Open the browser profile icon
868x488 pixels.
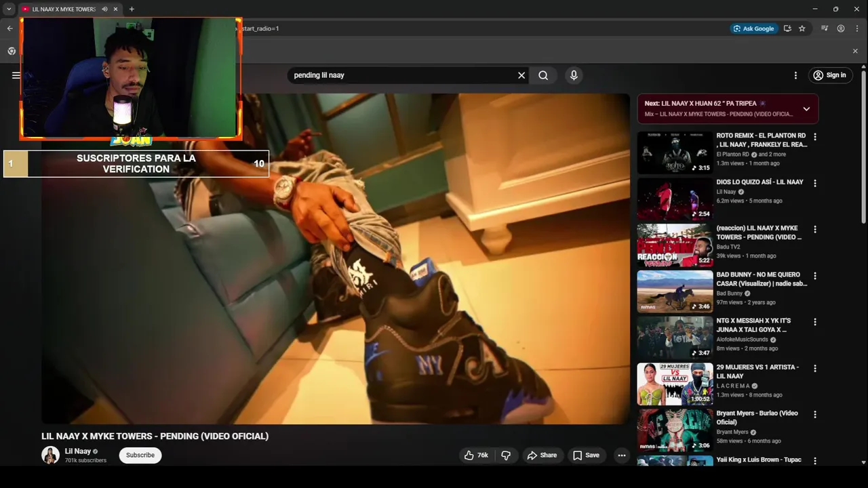point(841,28)
